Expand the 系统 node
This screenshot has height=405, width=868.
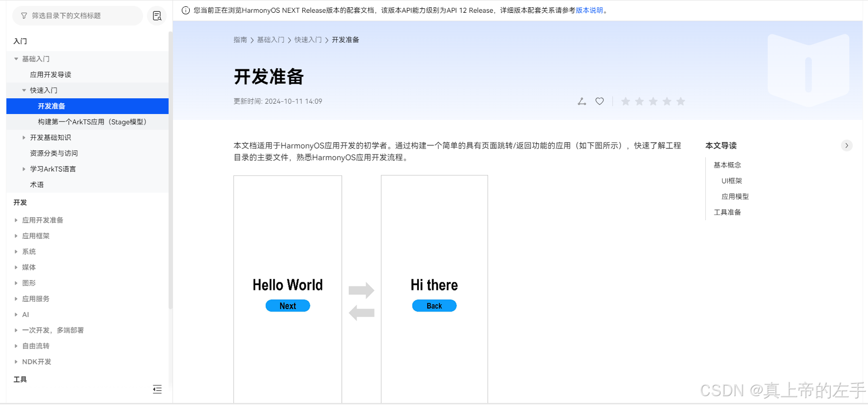(16, 252)
